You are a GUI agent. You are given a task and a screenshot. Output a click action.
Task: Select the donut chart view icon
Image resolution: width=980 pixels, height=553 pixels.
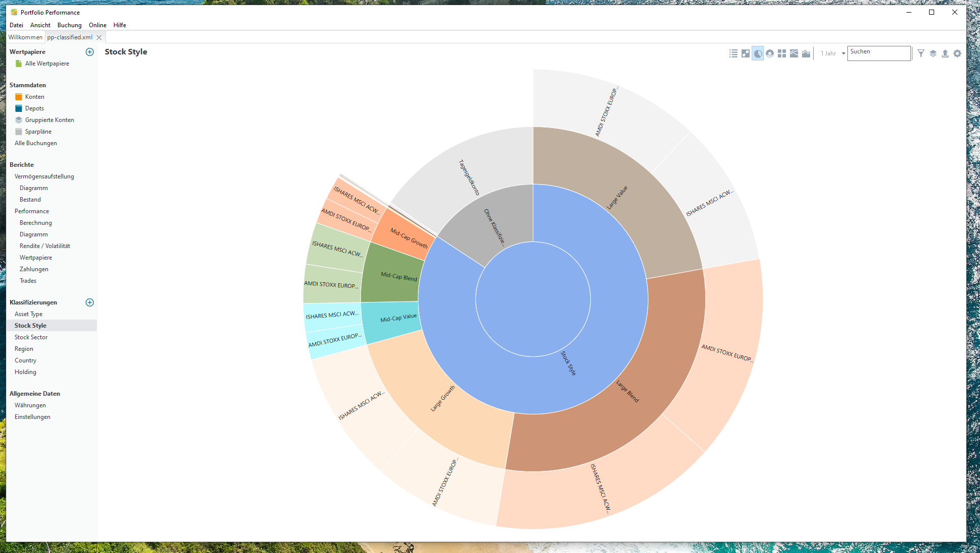770,53
